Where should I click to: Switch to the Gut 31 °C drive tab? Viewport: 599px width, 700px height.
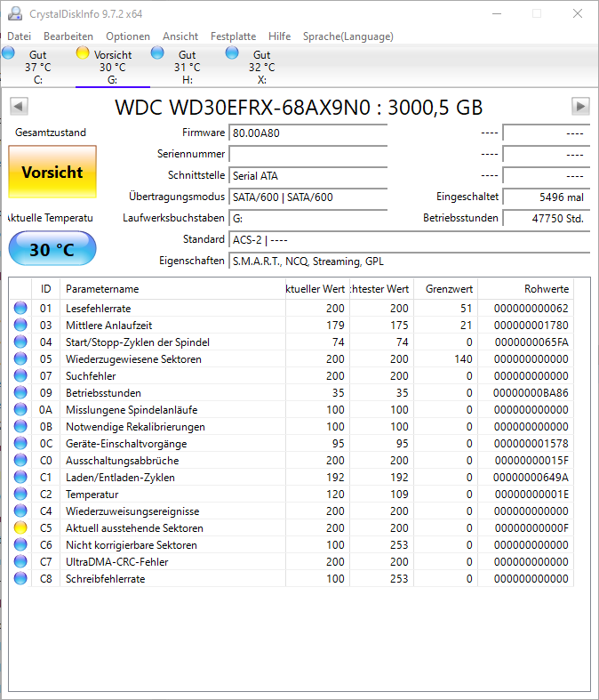(188, 67)
